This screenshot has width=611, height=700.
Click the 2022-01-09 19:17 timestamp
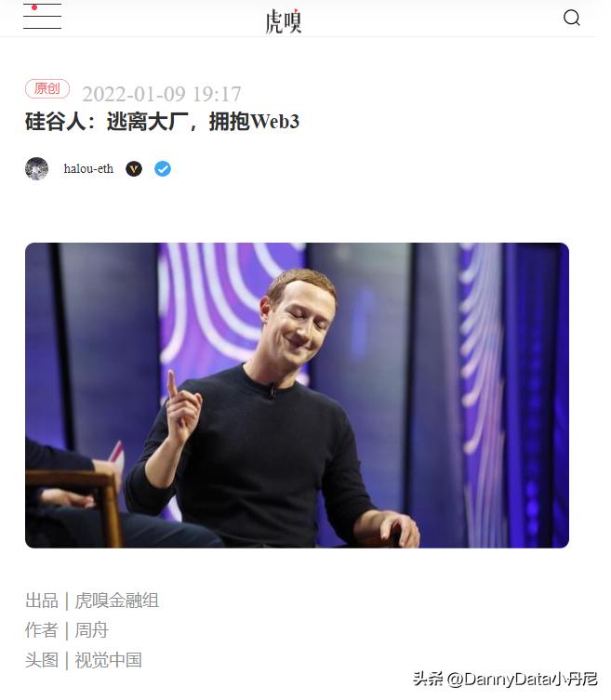(162, 94)
